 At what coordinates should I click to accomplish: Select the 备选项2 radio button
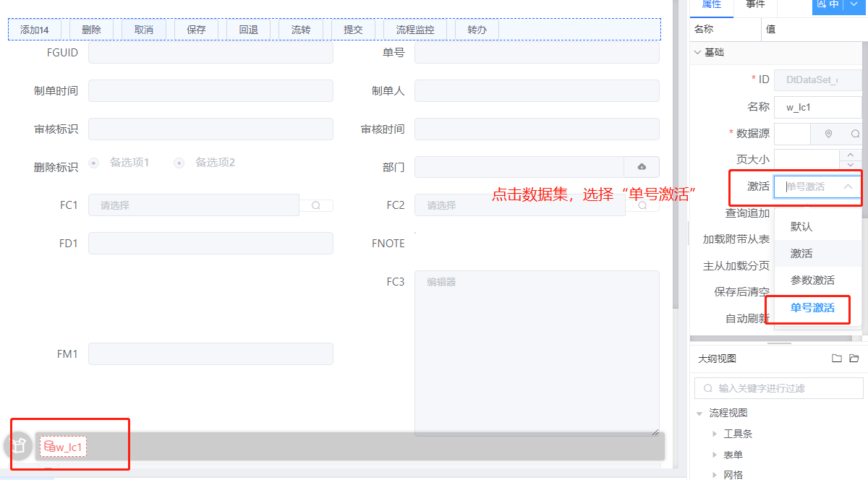click(x=179, y=163)
